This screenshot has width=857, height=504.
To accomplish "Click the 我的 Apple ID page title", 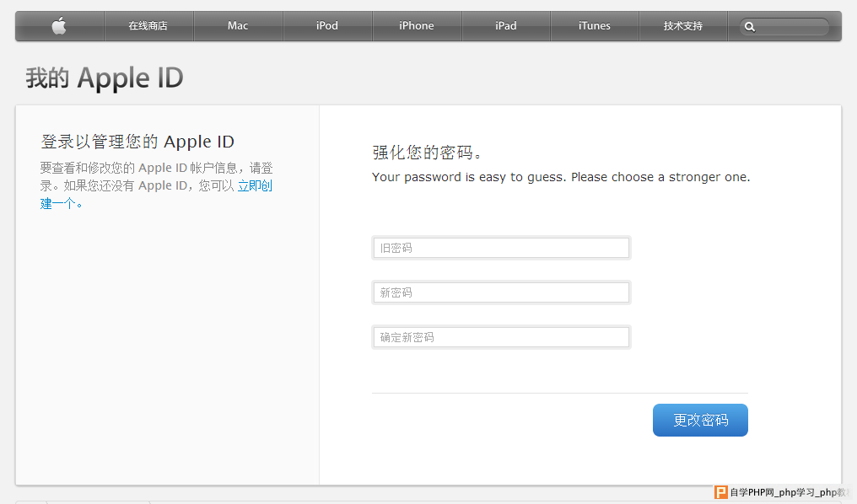I will tap(105, 78).
